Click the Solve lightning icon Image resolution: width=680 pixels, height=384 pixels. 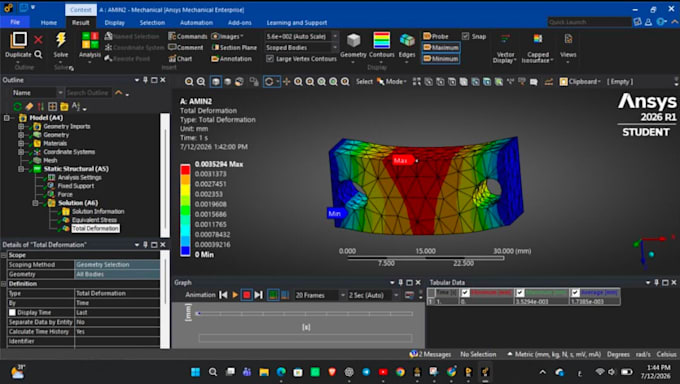[x=61, y=40]
